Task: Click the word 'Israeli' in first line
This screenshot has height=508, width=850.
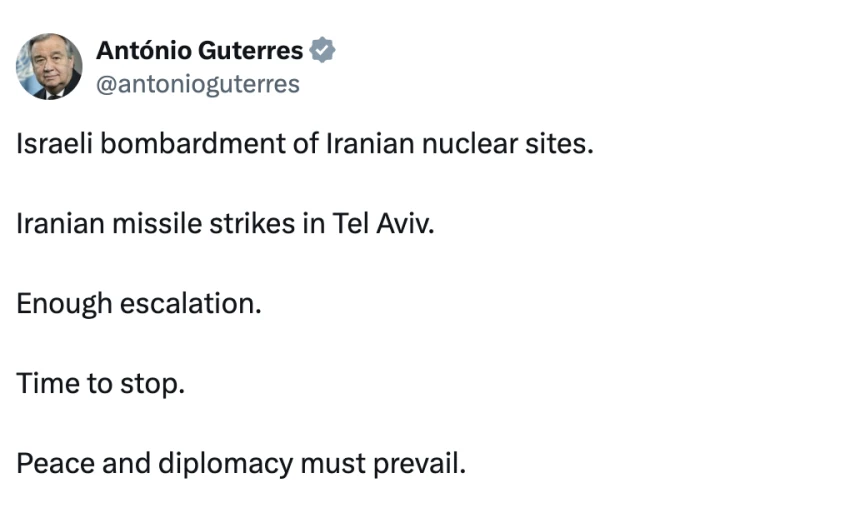Action: pos(55,144)
